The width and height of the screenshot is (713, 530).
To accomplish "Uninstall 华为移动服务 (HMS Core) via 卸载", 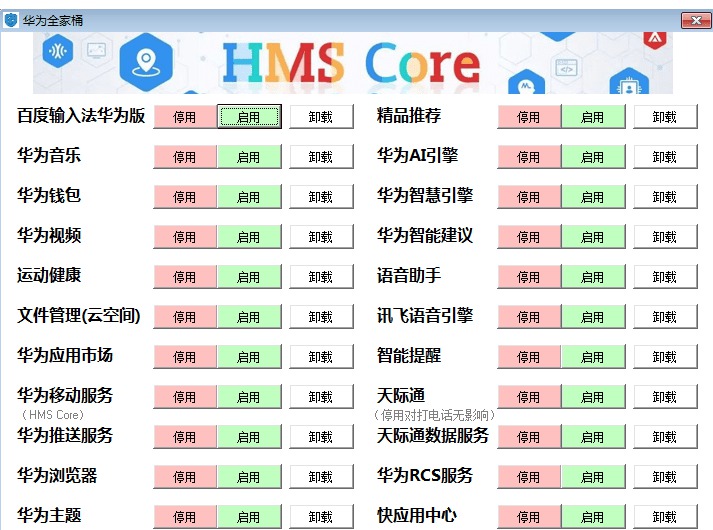I will 321,397.
